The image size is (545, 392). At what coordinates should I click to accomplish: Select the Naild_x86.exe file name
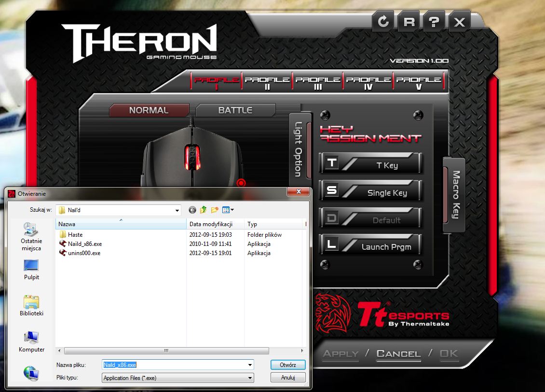(85, 244)
